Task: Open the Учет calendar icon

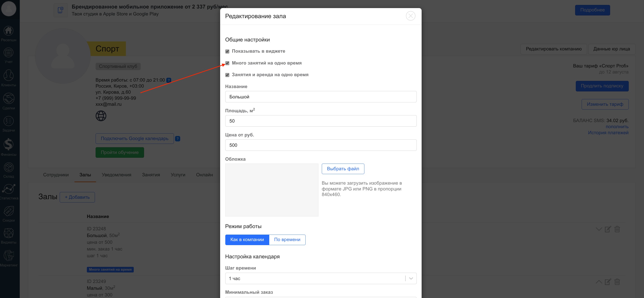Action: coord(9,53)
